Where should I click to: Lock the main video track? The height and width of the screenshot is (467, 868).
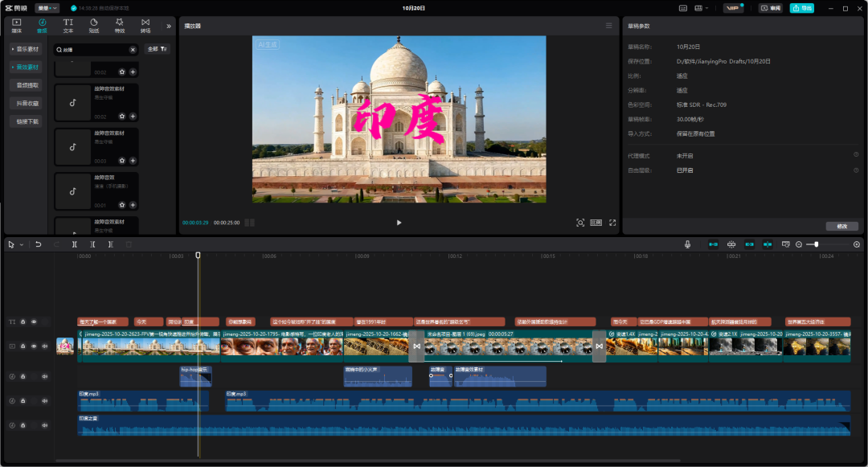[x=23, y=346]
